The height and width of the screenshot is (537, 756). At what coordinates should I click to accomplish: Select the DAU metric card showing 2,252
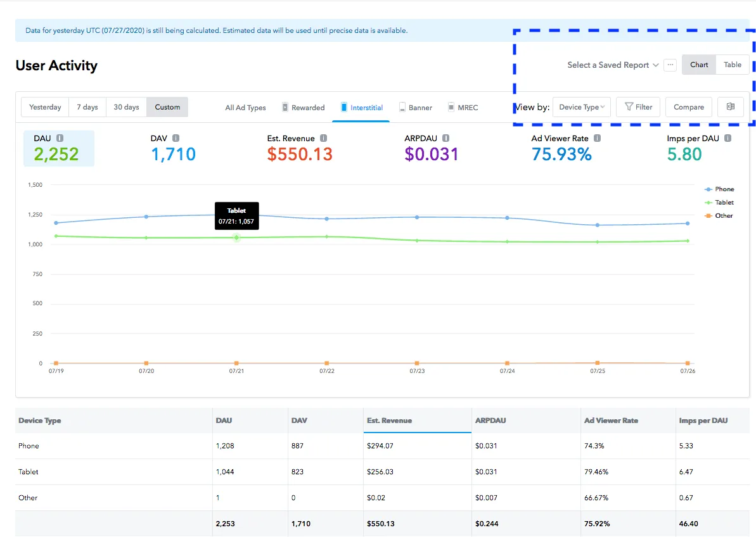(x=59, y=148)
